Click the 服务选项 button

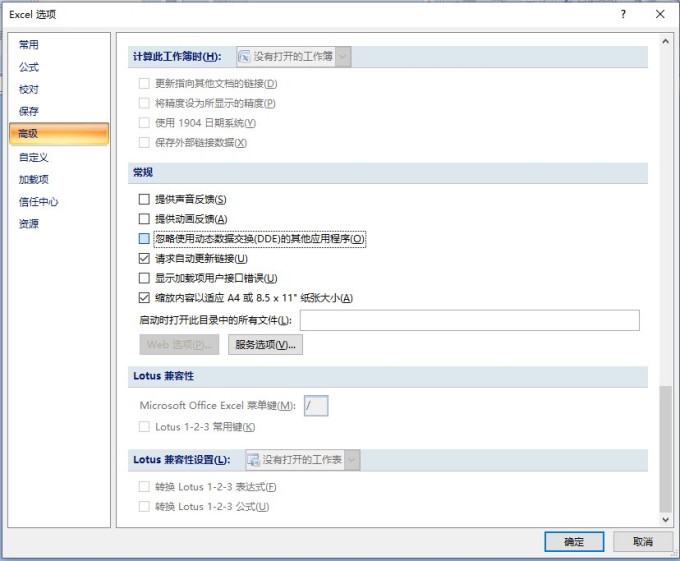click(x=265, y=345)
